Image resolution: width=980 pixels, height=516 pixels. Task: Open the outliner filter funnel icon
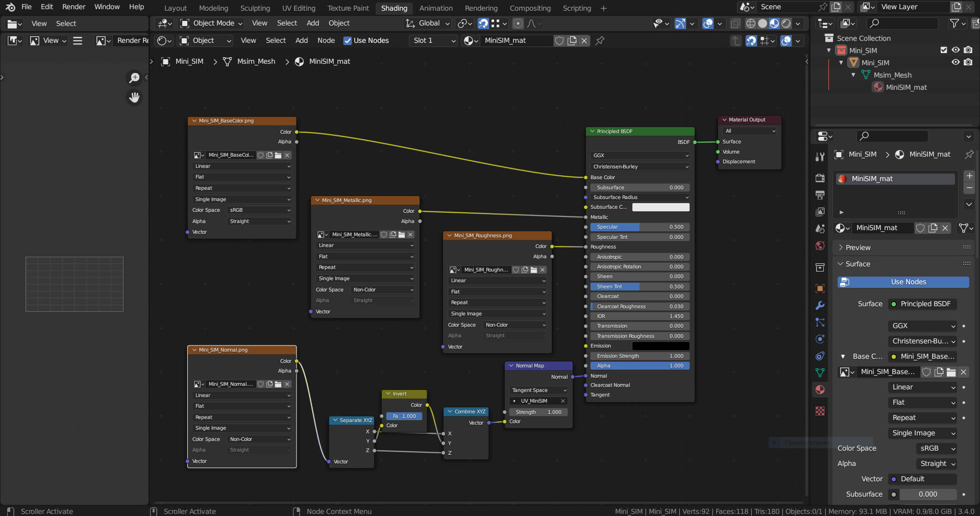pyautogui.click(x=953, y=23)
